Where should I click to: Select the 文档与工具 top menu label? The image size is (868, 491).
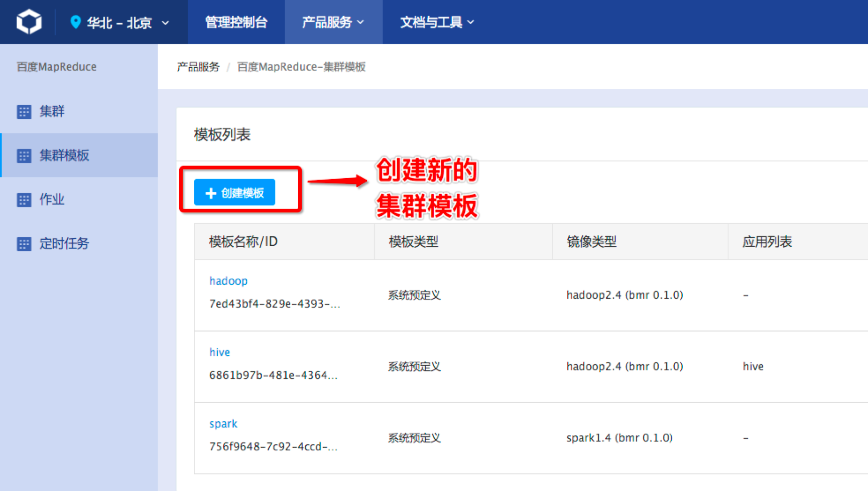431,22
